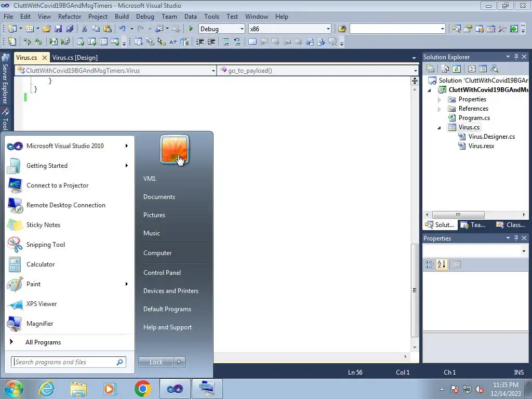Click the Categorized icon in Properties panel

coord(430,264)
